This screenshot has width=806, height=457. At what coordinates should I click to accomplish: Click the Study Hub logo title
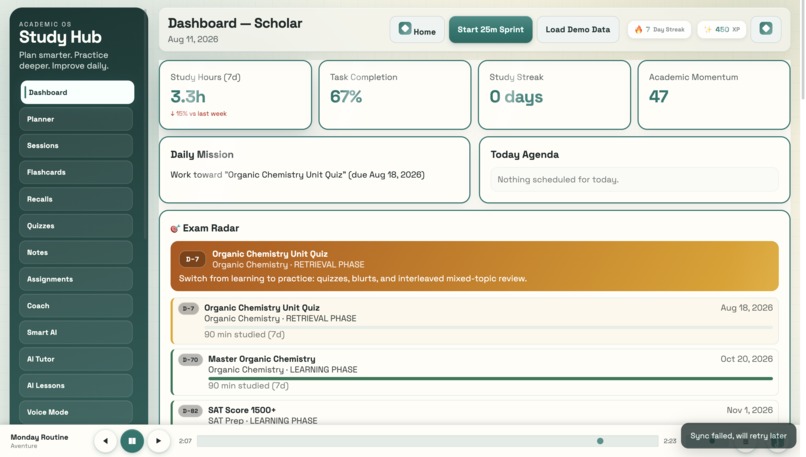[60, 37]
